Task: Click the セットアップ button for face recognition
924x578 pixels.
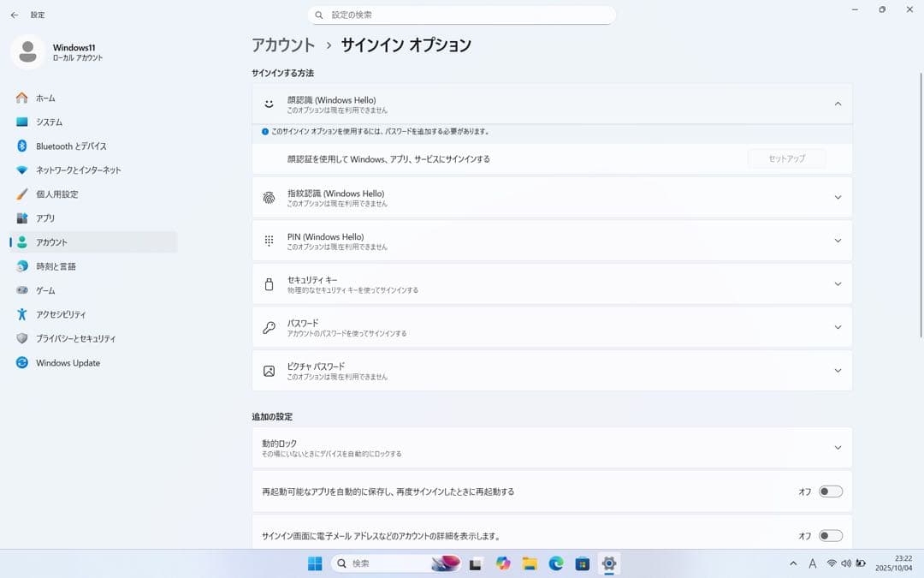Action: pos(786,158)
